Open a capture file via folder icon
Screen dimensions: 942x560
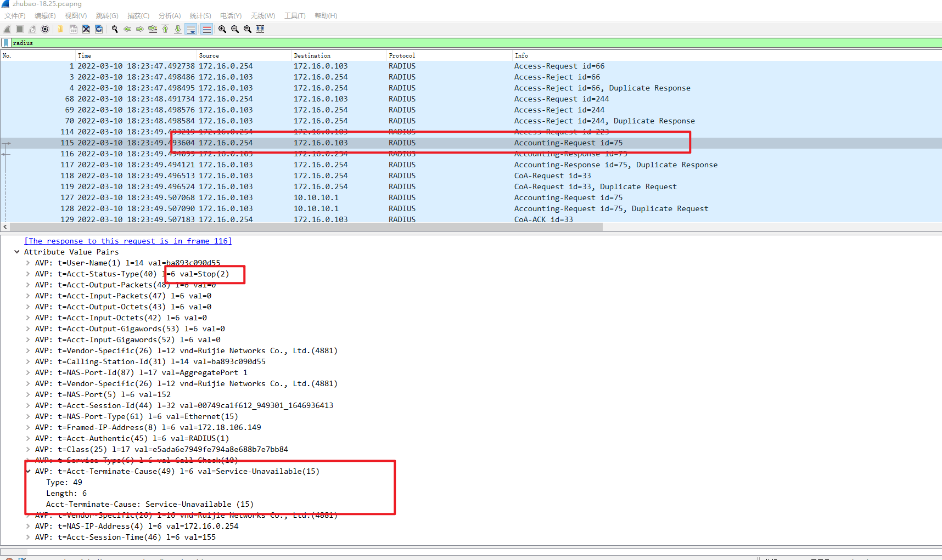pyautogui.click(x=60, y=29)
